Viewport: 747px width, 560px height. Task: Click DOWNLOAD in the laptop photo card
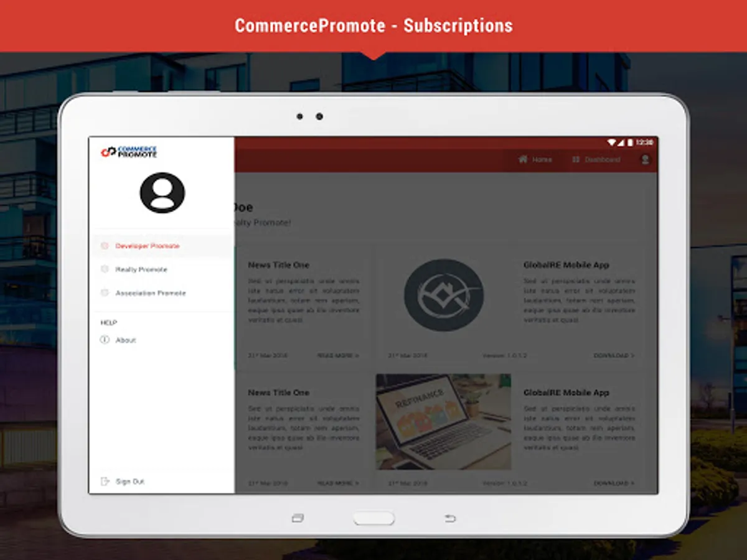pos(614,483)
